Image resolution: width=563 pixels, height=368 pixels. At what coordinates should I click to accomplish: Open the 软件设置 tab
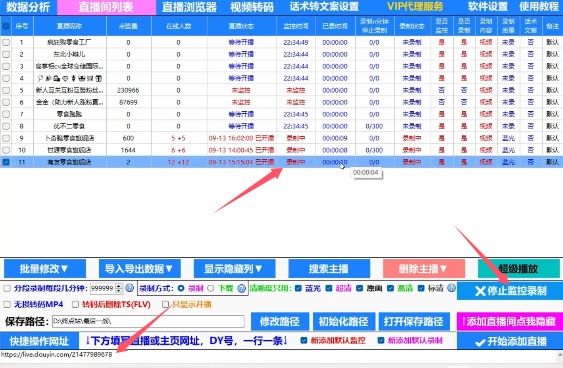click(x=488, y=7)
